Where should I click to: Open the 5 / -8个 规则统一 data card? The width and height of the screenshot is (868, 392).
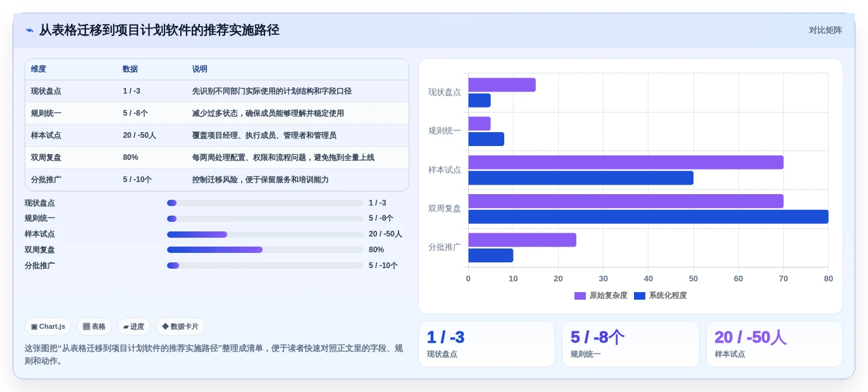pos(631,344)
